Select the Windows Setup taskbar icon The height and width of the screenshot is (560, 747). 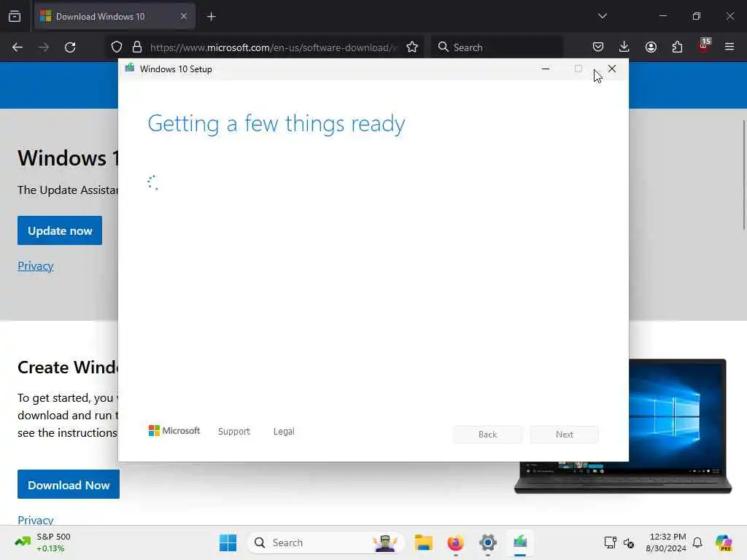(520, 542)
